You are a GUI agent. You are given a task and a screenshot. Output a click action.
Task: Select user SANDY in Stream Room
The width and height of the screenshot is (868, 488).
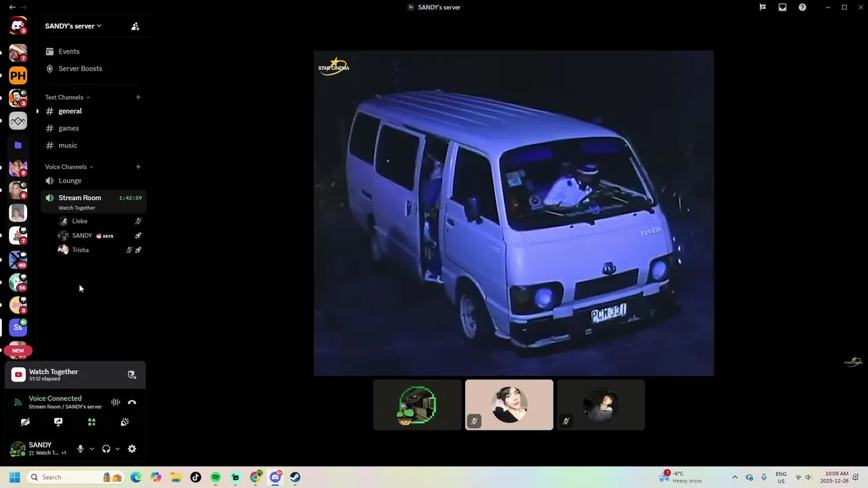coord(100,236)
